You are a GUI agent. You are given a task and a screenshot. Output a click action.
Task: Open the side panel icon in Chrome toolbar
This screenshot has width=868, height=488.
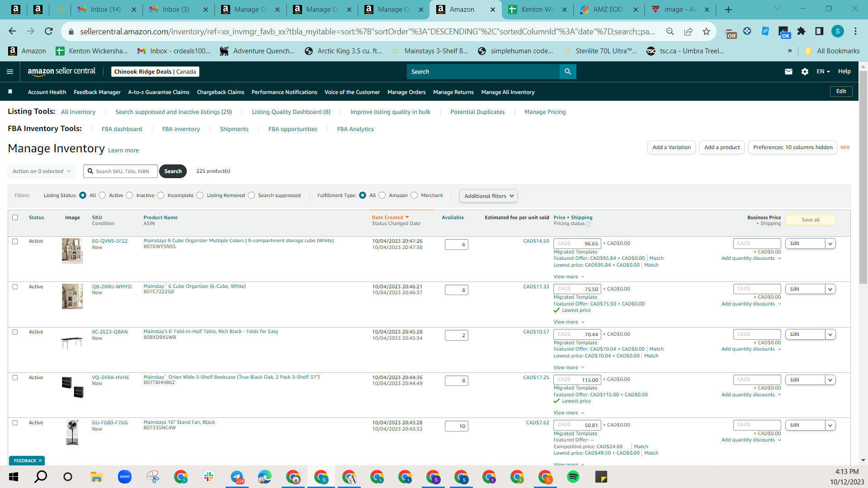[819, 31]
